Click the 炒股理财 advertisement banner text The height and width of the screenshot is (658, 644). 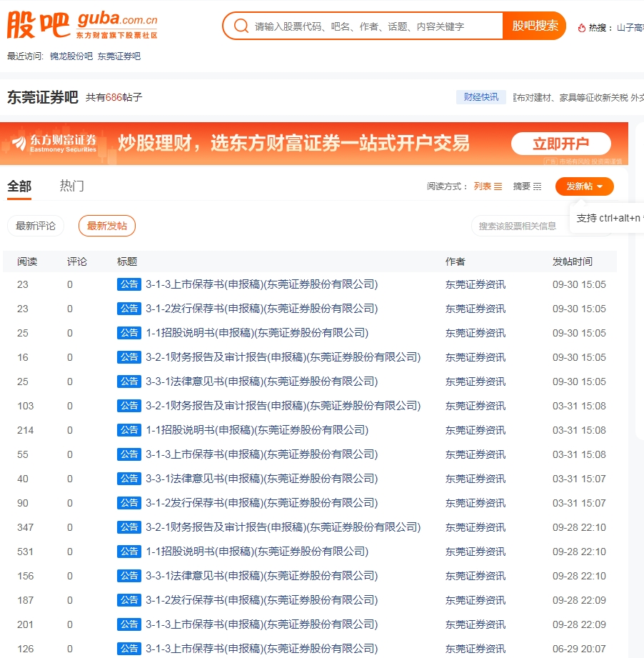tap(293, 143)
